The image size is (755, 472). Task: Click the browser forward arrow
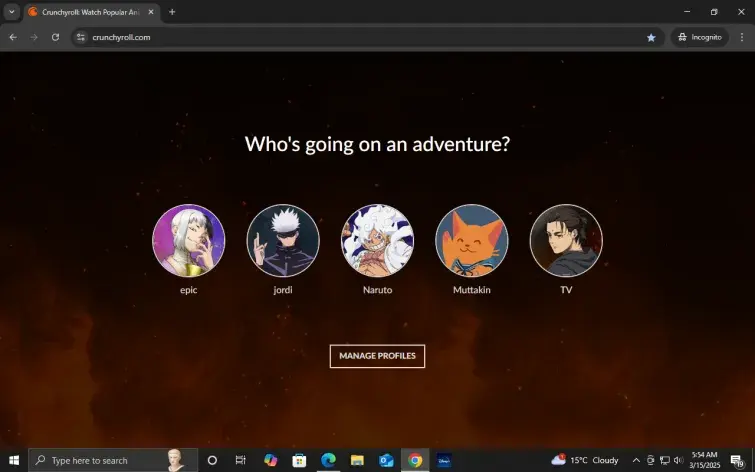[34, 37]
